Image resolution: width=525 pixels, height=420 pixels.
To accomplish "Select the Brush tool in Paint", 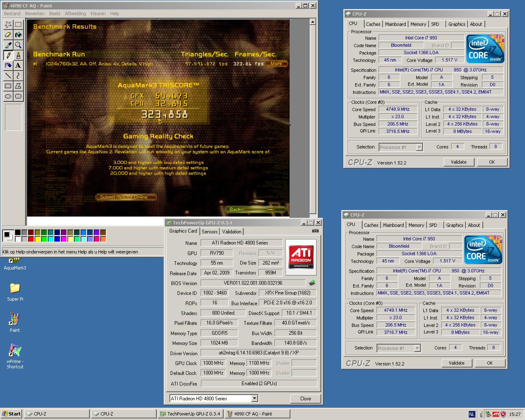I will tap(18, 55).
